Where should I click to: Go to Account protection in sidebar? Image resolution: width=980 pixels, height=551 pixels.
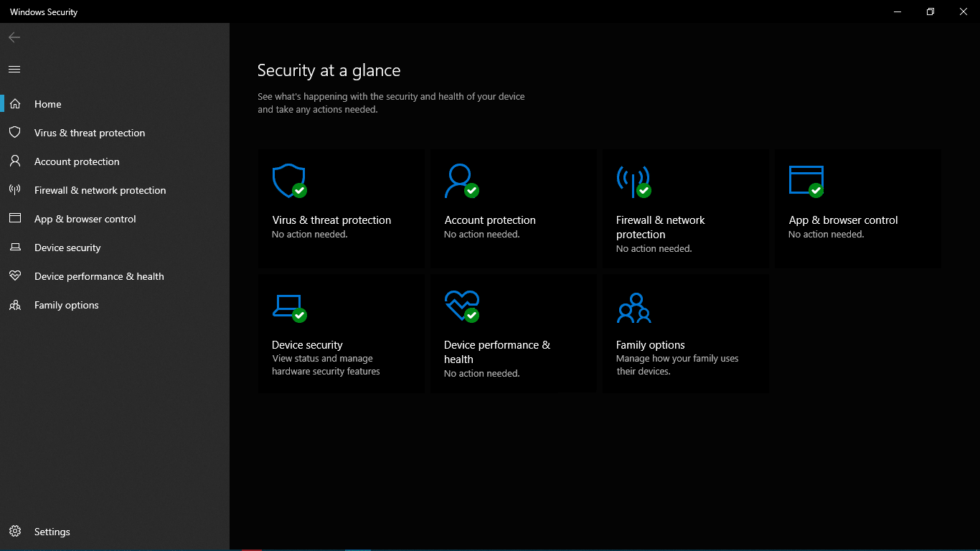(77, 161)
